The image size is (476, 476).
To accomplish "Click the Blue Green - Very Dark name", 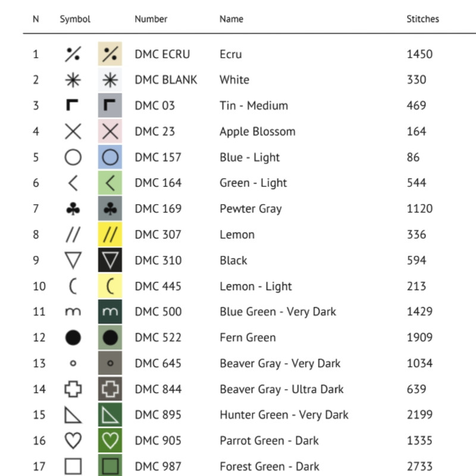I will [x=277, y=312].
